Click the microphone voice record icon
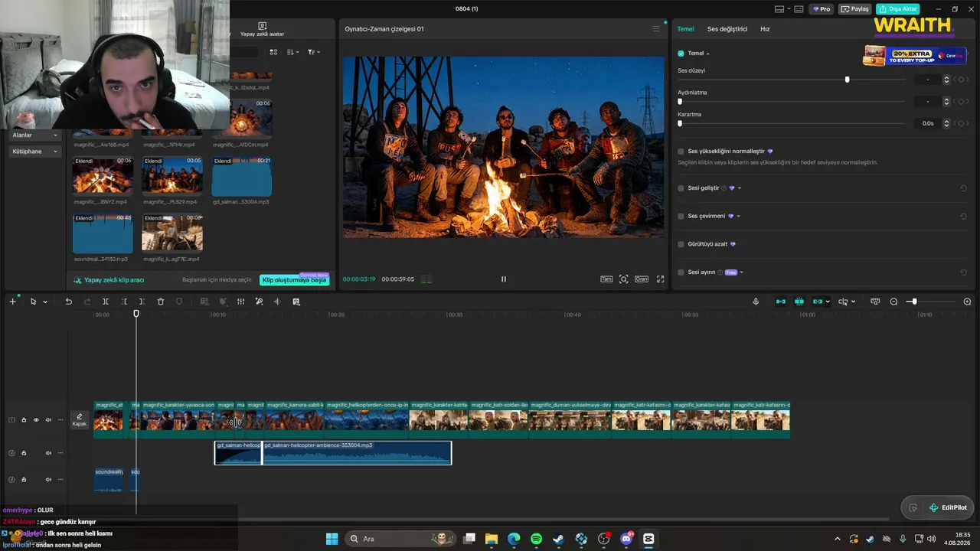The width and height of the screenshot is (980, 551). [756, 302]
